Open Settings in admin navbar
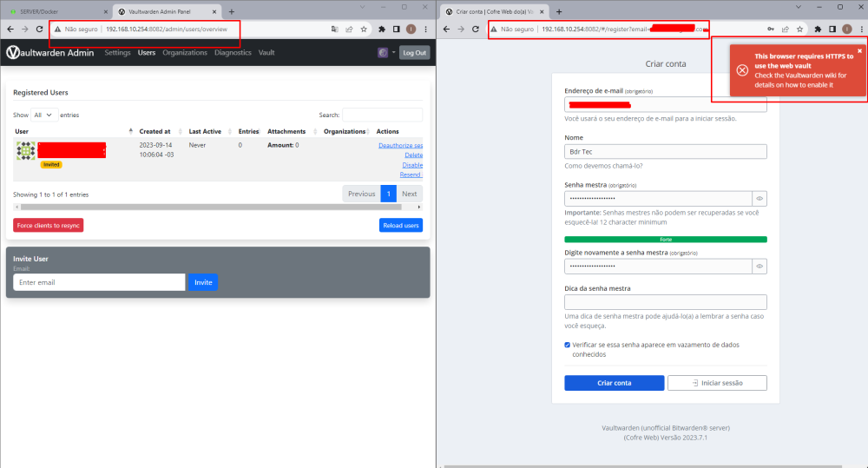The image size is (868, 468). 117,53
